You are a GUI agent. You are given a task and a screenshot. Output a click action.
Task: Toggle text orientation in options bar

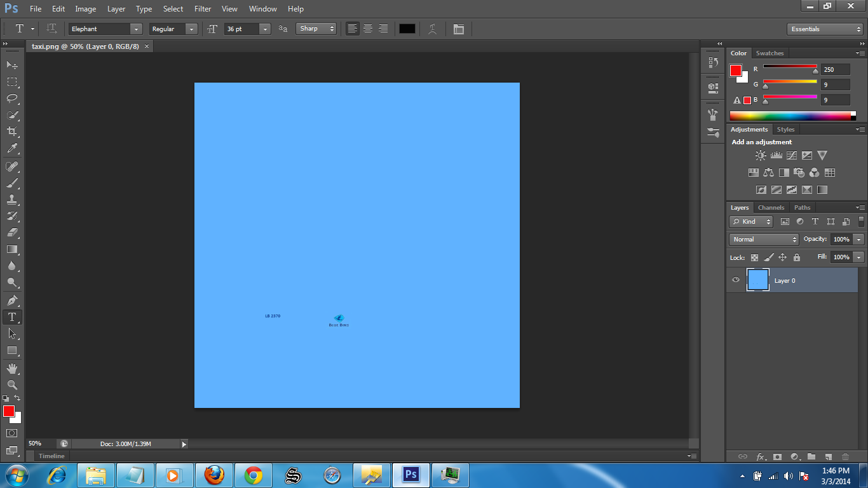[x=51, y=29]
